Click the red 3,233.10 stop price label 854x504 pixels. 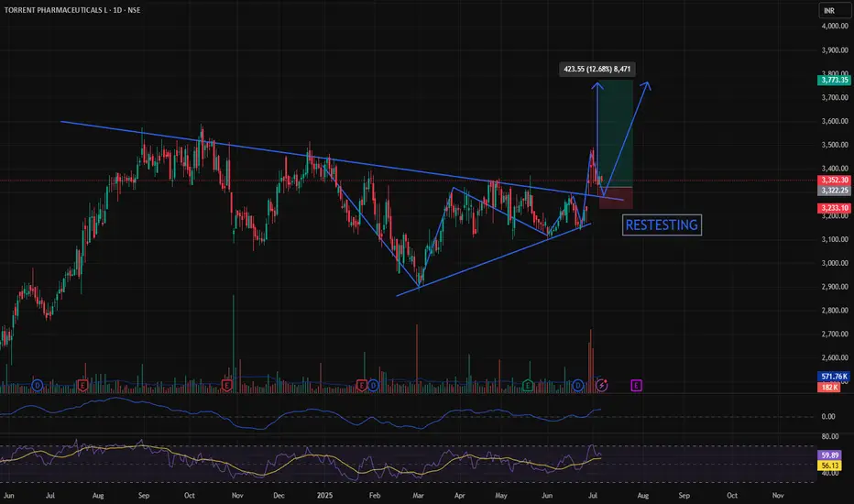click(x=834, y=208)
